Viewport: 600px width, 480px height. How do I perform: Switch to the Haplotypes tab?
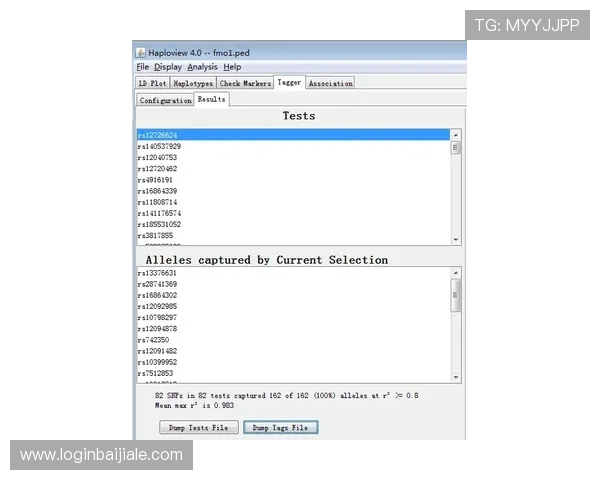click(x=193, y=84)
